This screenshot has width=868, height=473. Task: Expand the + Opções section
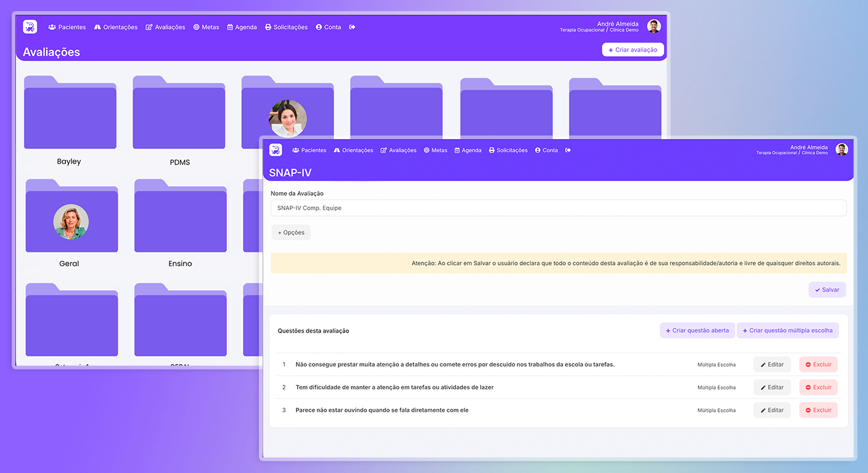tap(291, 233)
